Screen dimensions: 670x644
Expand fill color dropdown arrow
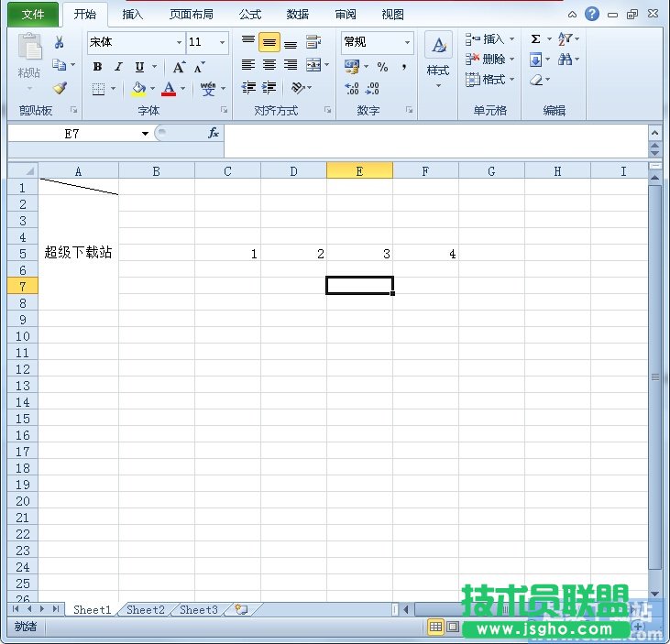click(x=152, y=89)
